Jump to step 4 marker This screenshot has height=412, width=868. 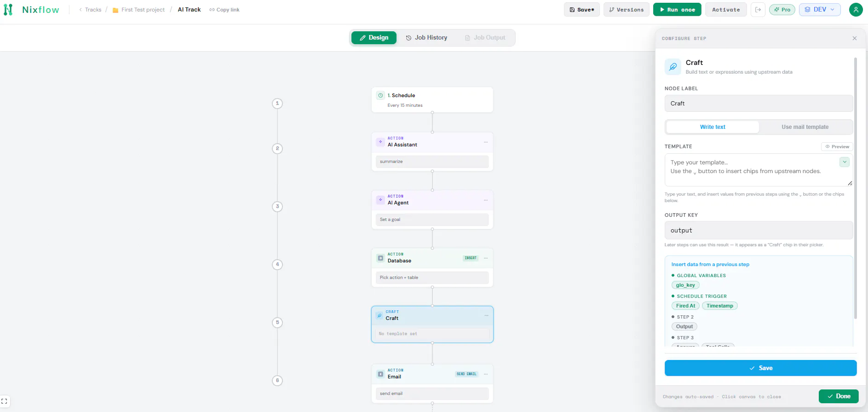pyautogui.click(x=277, y=265)
